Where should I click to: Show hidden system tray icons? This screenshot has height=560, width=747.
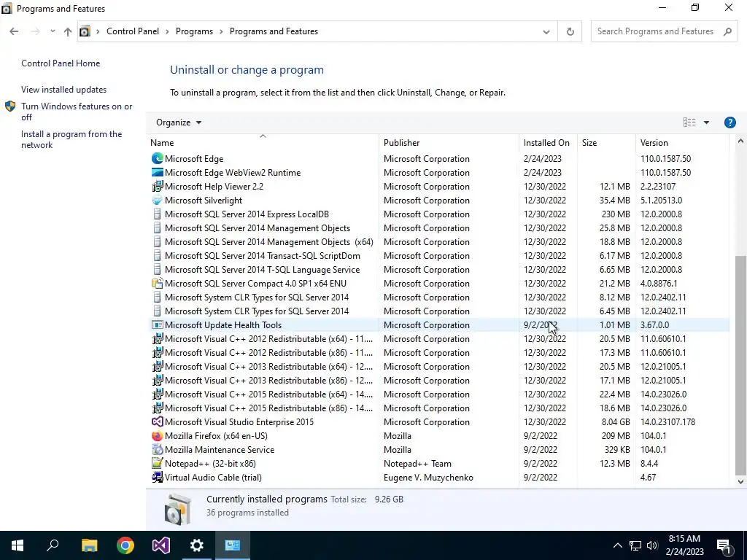pyautogui.click(x=617, y=545)
